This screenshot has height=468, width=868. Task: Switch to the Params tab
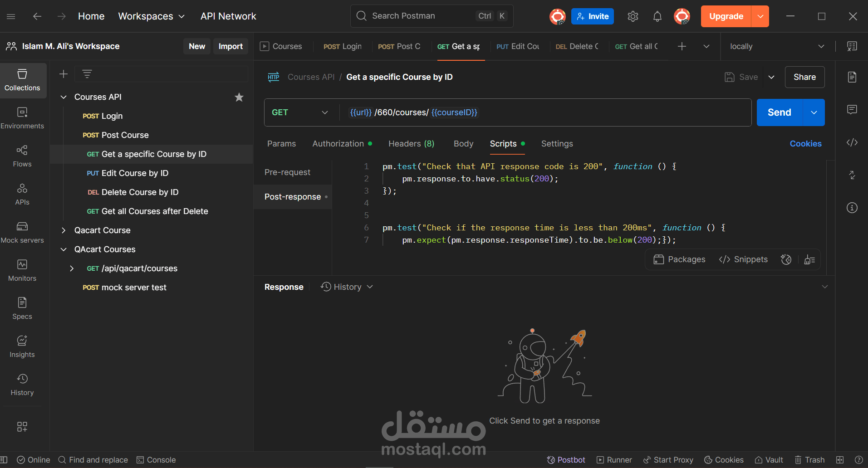coord(281,144)
